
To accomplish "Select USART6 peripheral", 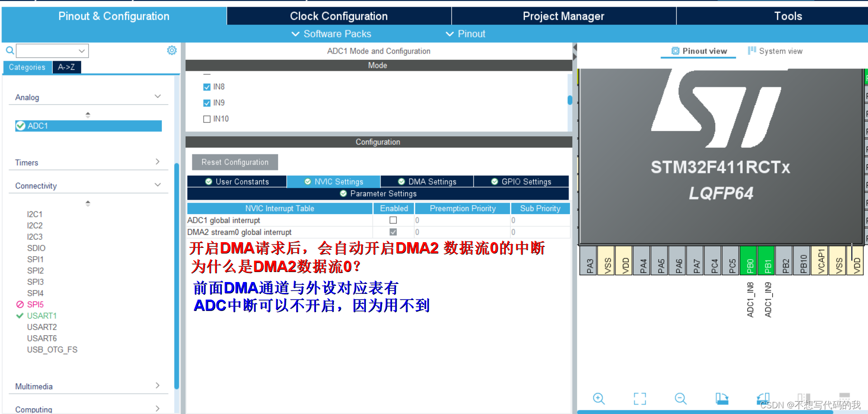I will [42, 339].
